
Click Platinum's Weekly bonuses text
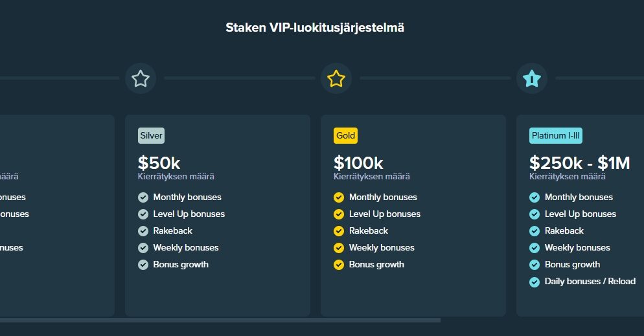pyautogui.click(x=577, y=247)
